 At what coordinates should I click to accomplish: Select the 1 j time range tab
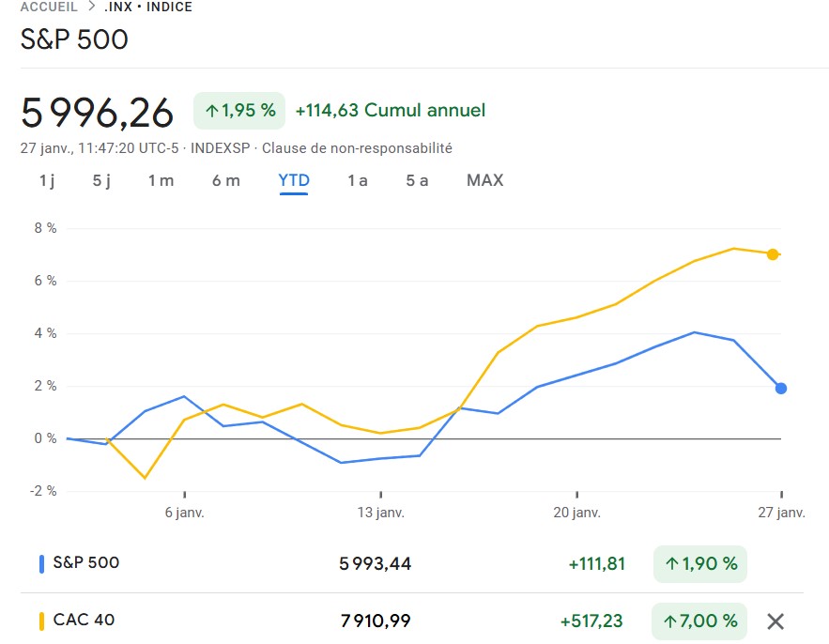pyautogui.click(x=47, y=181)
